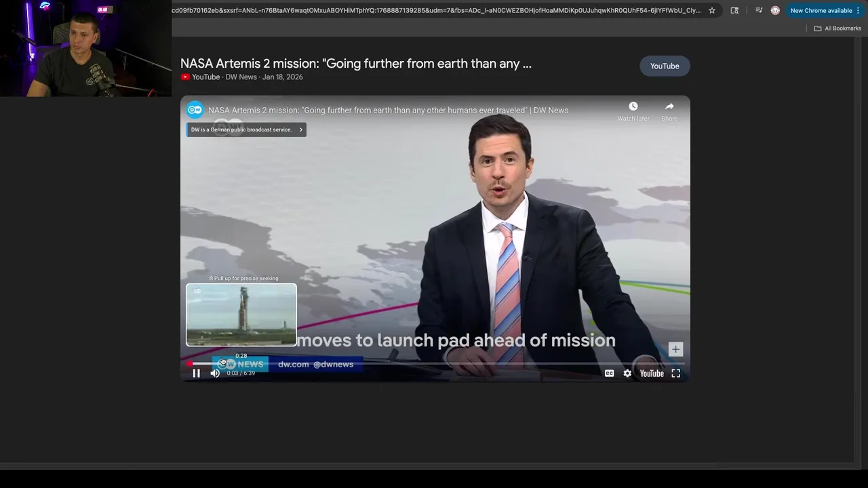The width and height of the screenshot is (868, 488).
Task: Open the NASA Artemis 2 mission result title
Action: coord(356,64)
